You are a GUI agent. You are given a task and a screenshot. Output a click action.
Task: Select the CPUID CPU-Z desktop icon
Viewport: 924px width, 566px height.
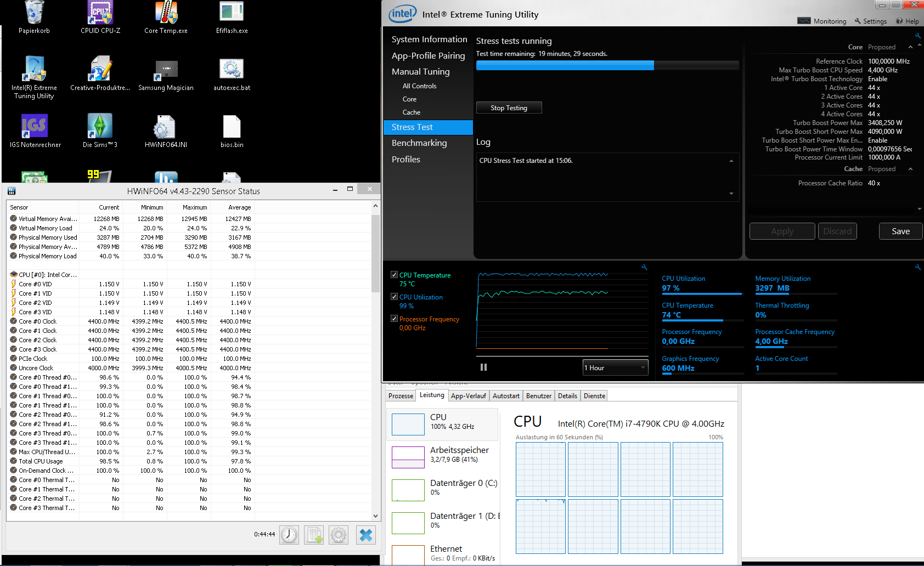(x=100, y=18)
